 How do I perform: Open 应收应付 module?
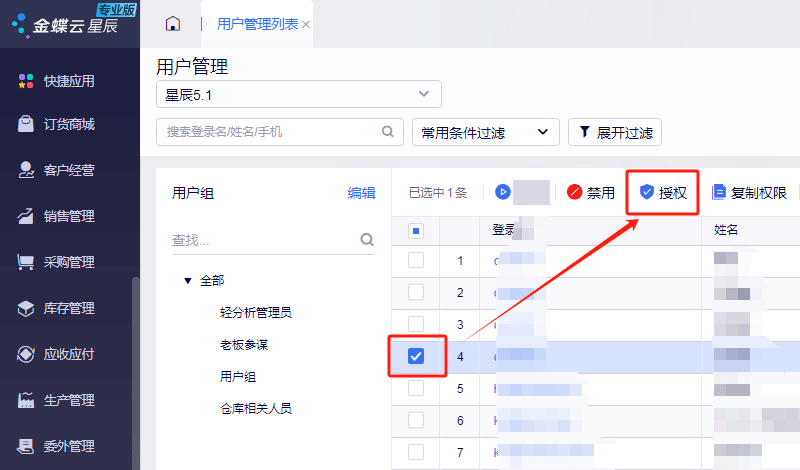(x=69, y=354)
